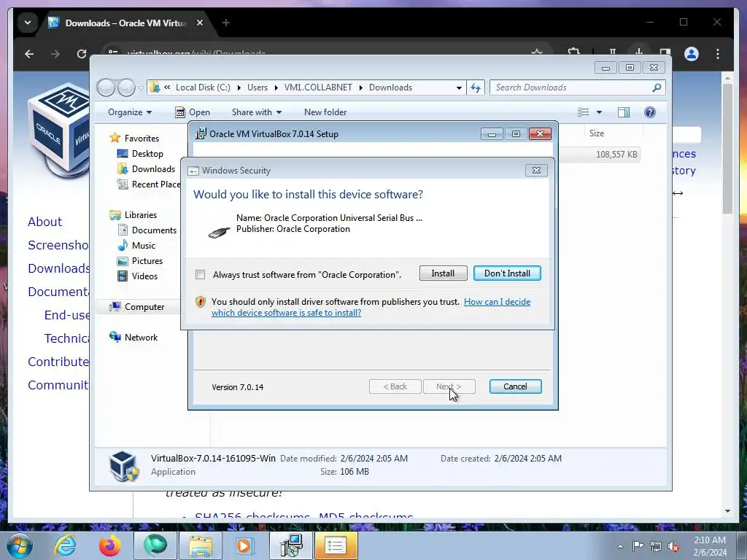Viewport: 747px width, 560px height.
Task: Click Open in Explorer toolbar
Action: point(193,112)
